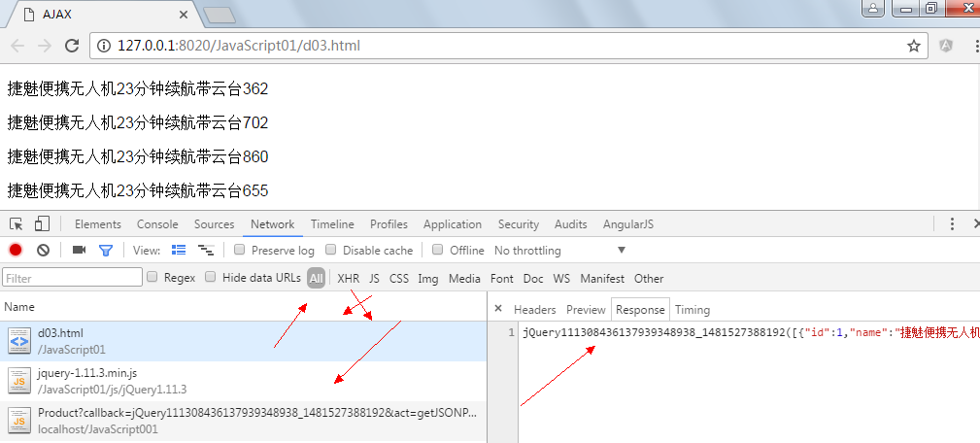
Task: Filter requests by Manifest
Action: pos(602,278)
